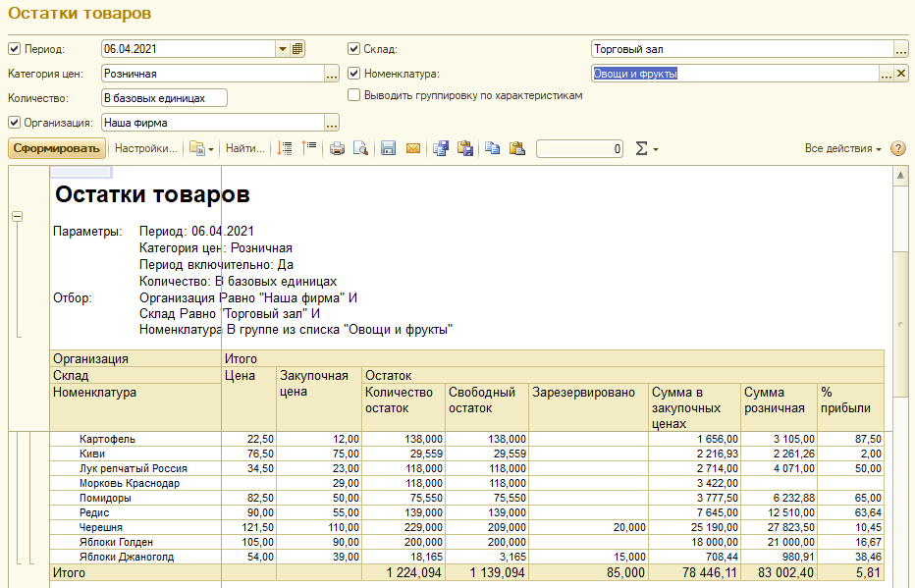This screenshot has width=915, height=588.
Task: Toggle the Склад checkbox
Action: [x=353, y=49]
